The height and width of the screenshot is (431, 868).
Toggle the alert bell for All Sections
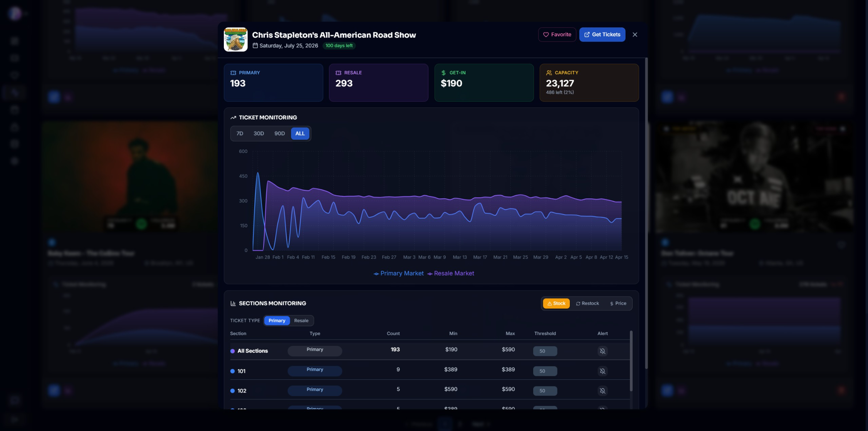click(602, 351)
